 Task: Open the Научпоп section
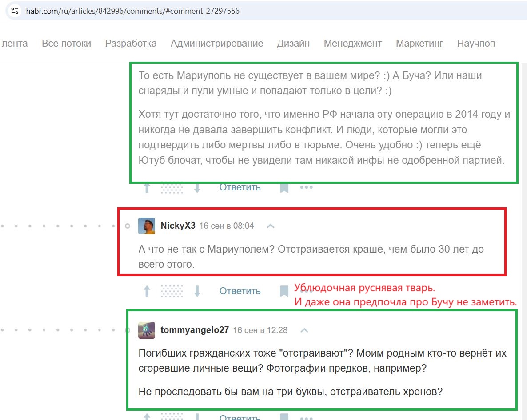[x=476, y=44]
